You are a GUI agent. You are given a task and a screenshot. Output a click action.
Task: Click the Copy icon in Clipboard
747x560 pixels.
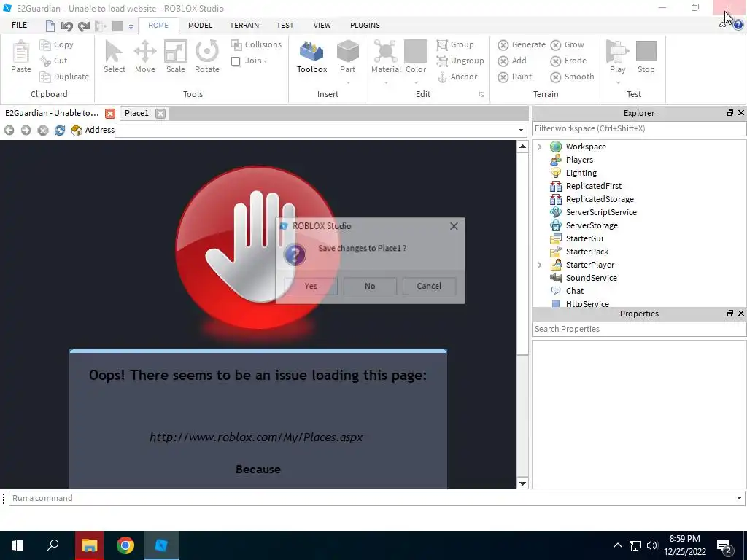click(45, 44)
